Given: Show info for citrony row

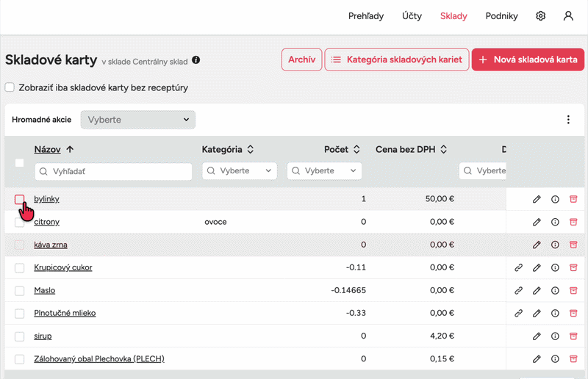Looking at the screenshot, I should pos(555,222).
